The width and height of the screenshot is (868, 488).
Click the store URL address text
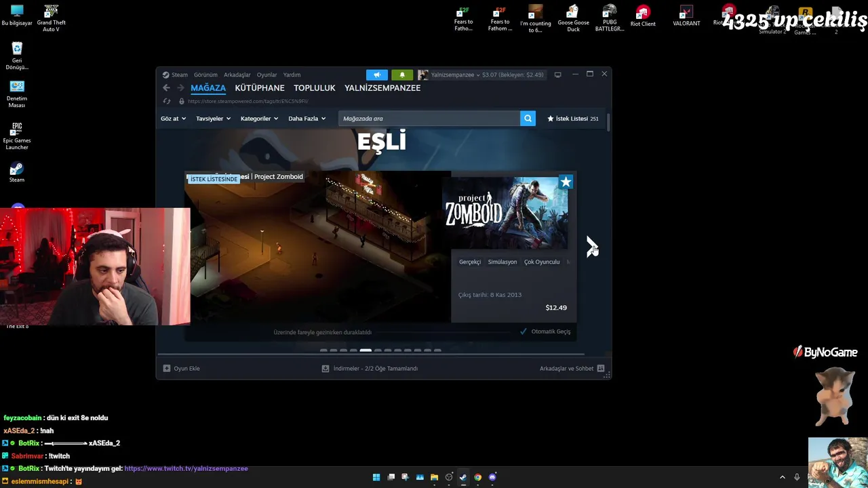click(248, 102)
